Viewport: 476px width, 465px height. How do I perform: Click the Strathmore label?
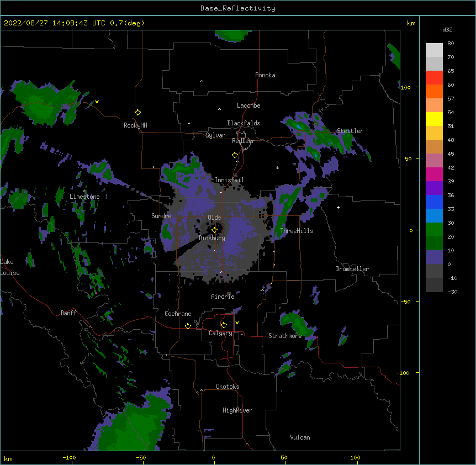coord(285,336)
